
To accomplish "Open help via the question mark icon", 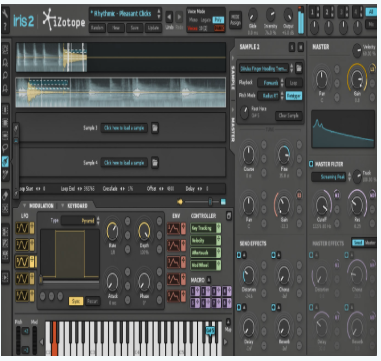I will pyautogui.click(x=5, y=27).
